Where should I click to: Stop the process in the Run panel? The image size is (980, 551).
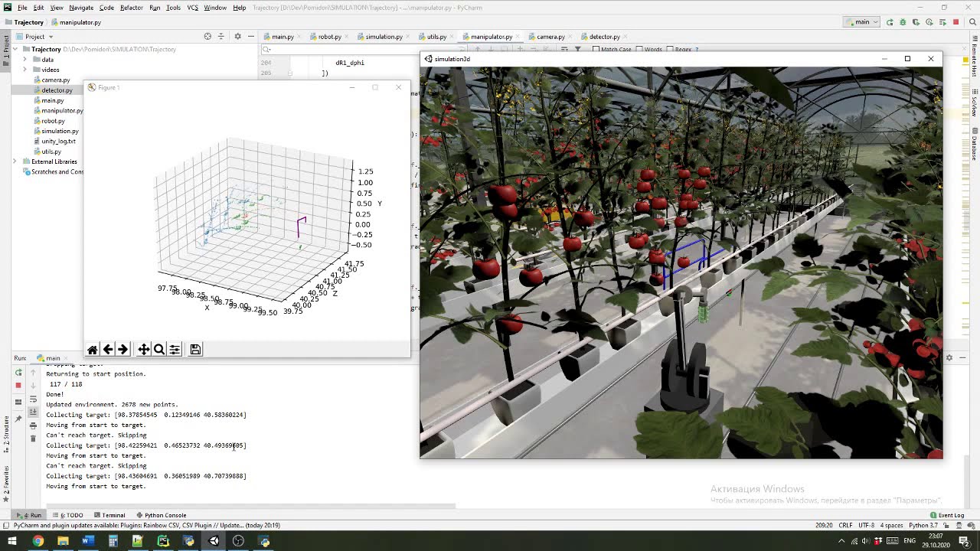click(x=18, y=385)
